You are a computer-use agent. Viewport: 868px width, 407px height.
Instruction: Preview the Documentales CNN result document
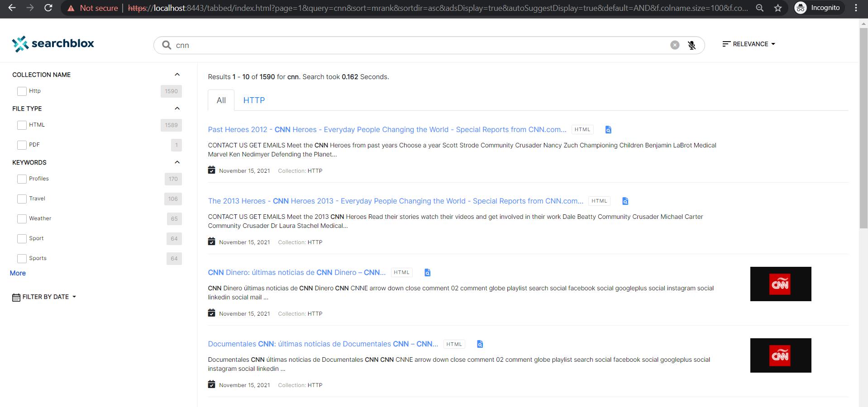coord(480,344)
